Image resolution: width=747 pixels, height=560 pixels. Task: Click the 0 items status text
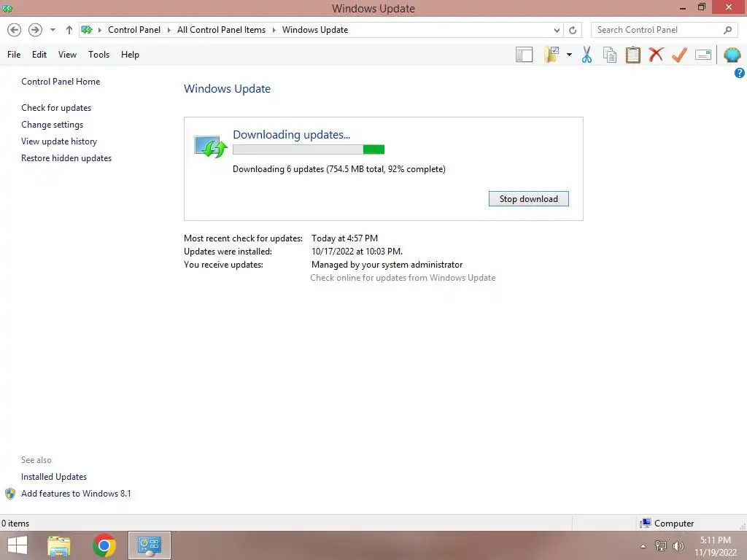15,524
